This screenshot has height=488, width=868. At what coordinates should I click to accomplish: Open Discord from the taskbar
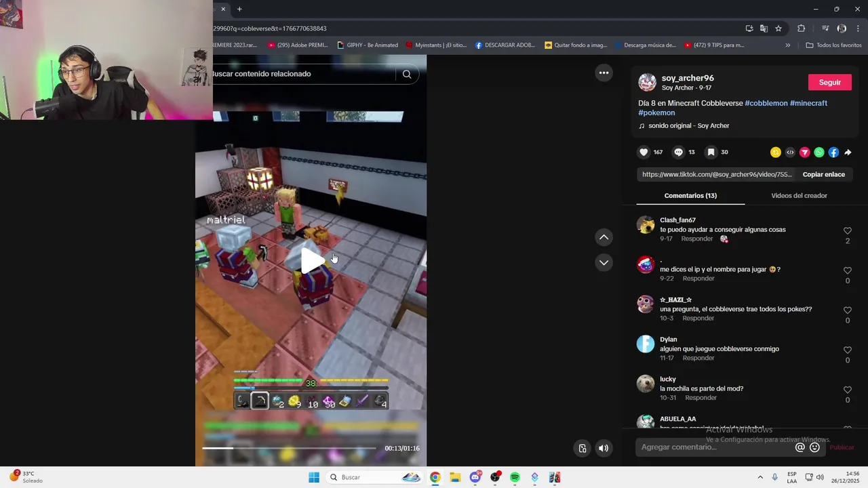point(475,477)
